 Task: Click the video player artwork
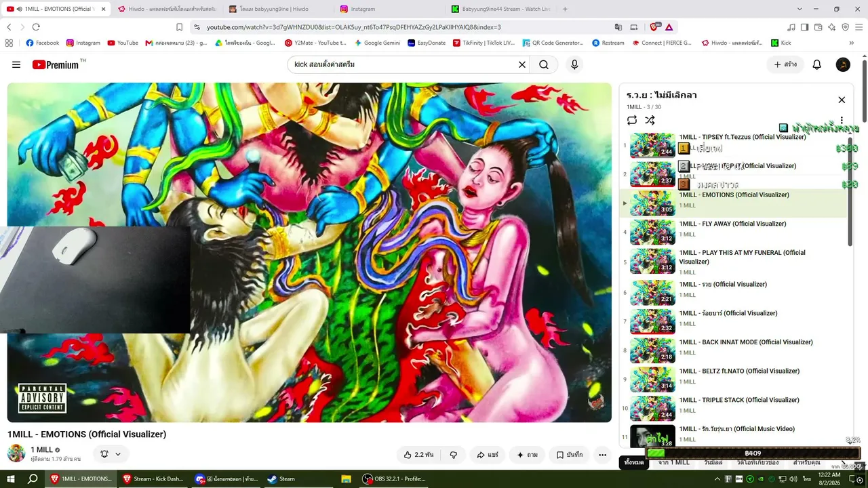[309, 252]
